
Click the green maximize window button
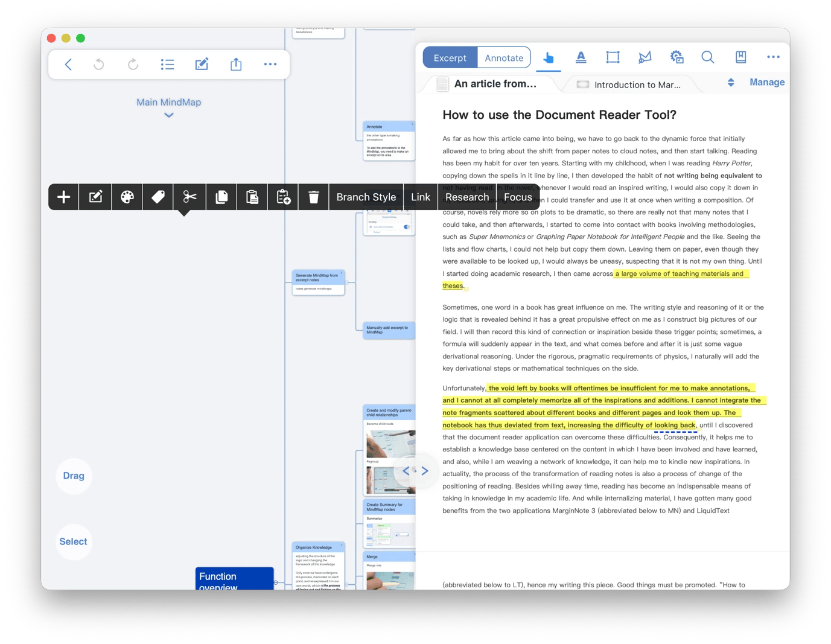pos(81,38)
